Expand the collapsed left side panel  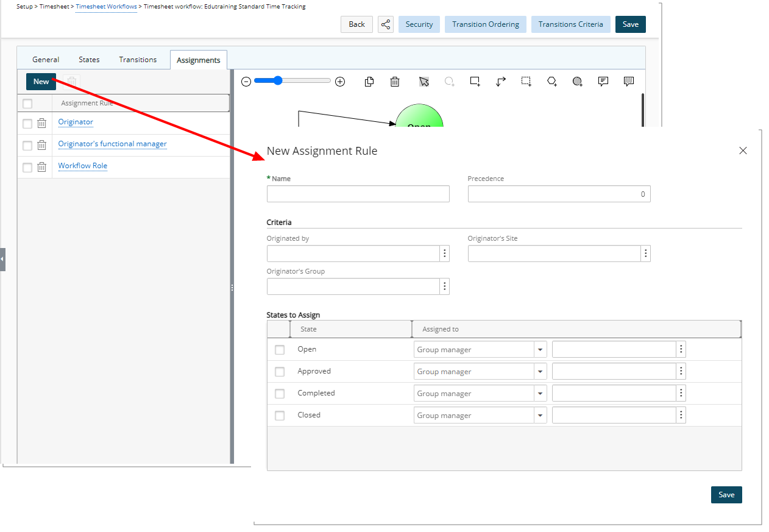click(x=2, y=259)
